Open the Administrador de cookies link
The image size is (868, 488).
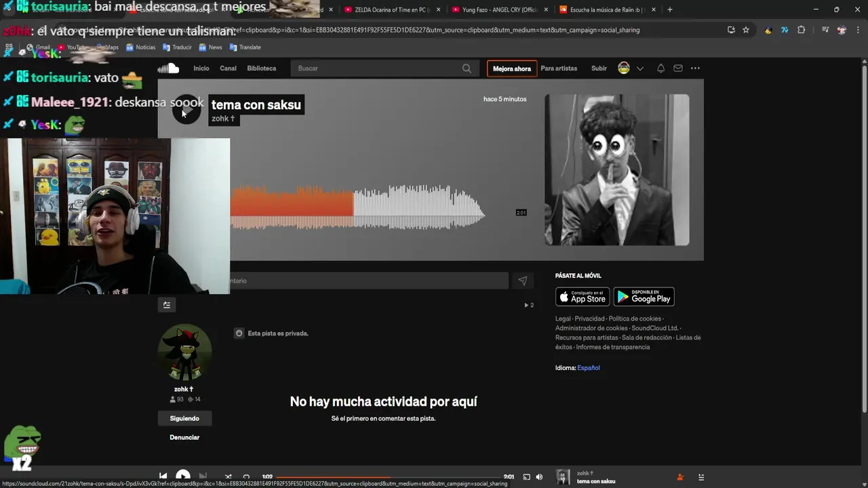coord(591,328)
